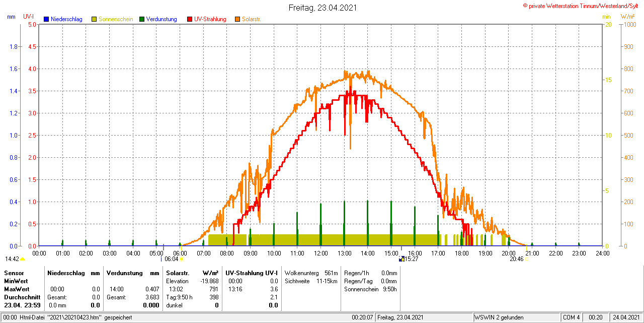Click the UV-I axis unit label
This screenshot has height=323, width=644.
point(29,17)
